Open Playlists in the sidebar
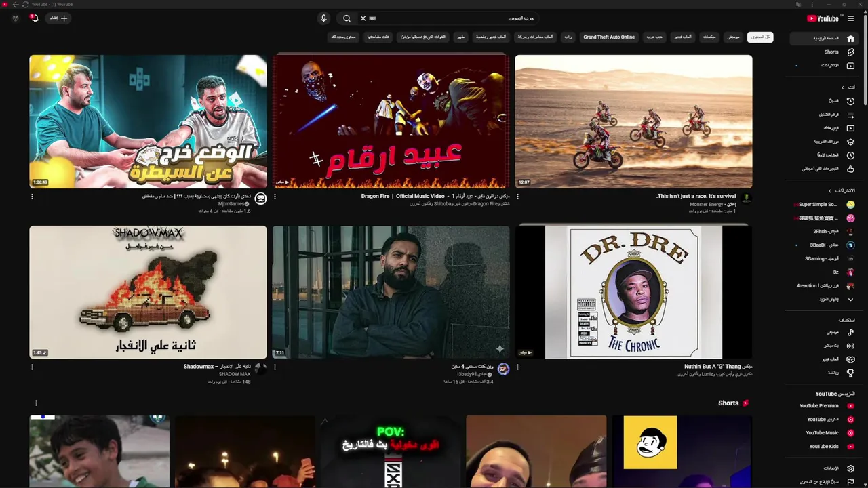Image resolution: width=868 pixels, height=488 pixels. (x=824, y=115)
